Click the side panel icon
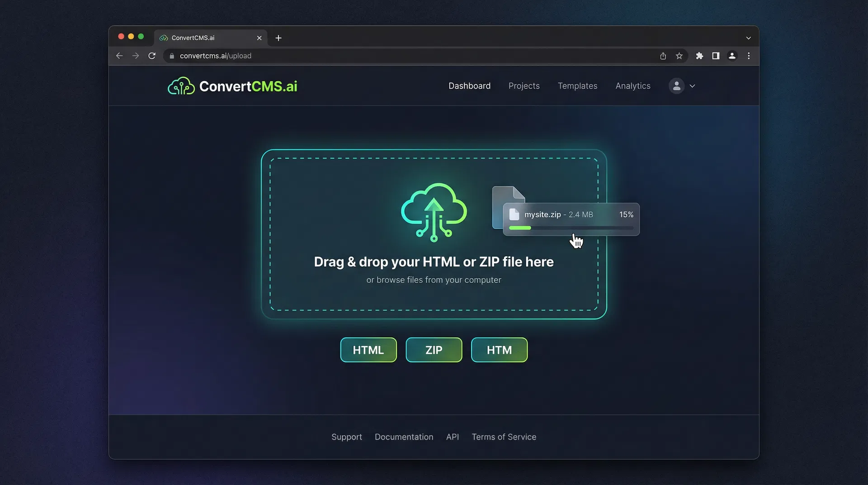This screenshot has width=868, height=485. coord(716,56)
